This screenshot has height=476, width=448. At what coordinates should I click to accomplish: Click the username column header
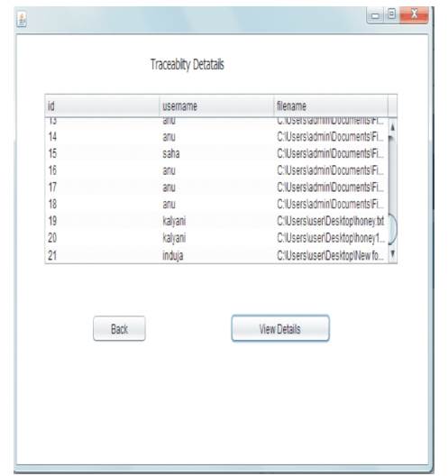pyautogui.click(x=216, y=106)
